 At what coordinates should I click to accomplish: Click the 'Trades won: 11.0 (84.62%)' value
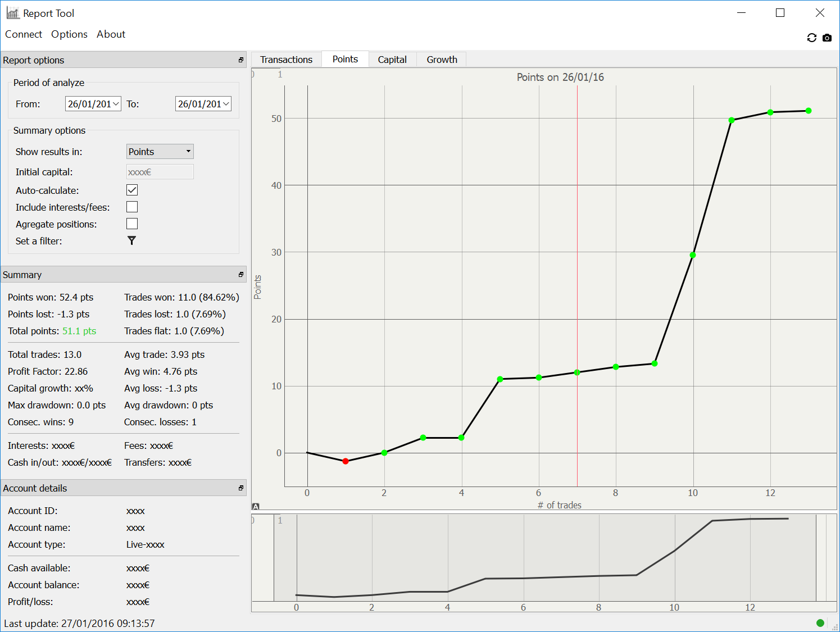(x=181, y=297)
